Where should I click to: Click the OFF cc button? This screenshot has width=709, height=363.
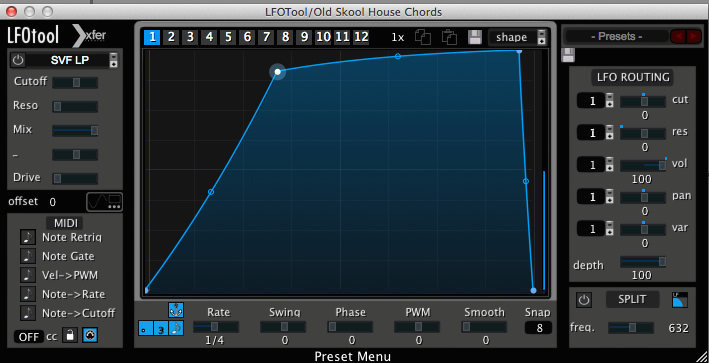[29, 337]
